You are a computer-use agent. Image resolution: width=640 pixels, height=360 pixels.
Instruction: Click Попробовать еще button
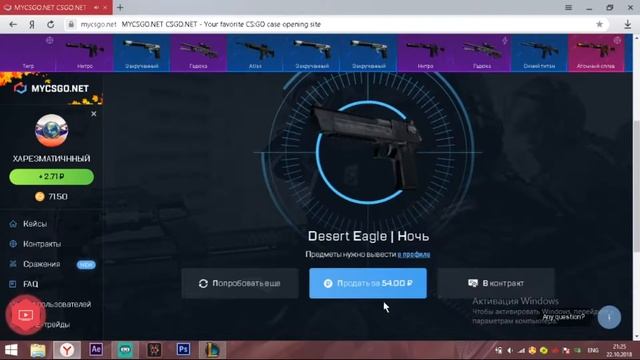(x=240, y=283)
